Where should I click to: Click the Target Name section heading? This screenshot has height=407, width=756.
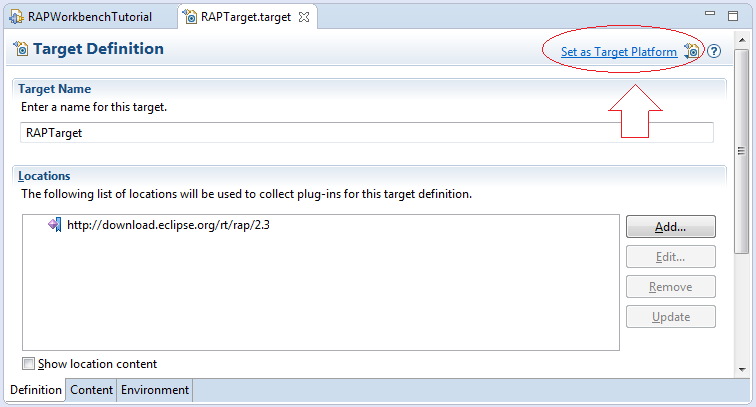(x=54, y=89)
